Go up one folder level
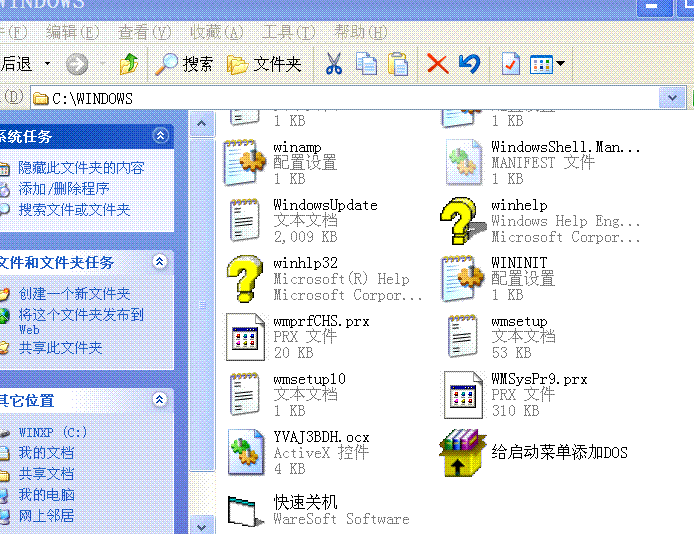The width and height of the screenshot is (694, 534). [x=129, y=64]
